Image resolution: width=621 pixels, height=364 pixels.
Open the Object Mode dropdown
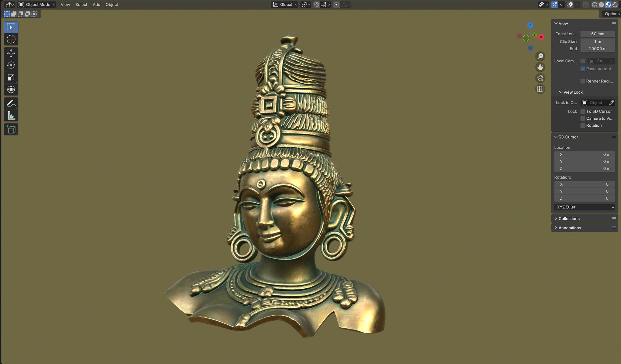[37, 5]
